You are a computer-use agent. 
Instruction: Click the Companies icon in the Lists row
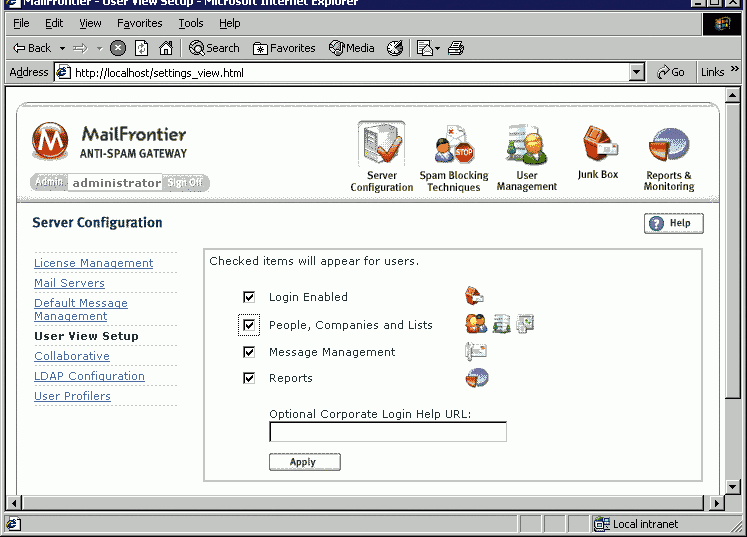coord(501,324)
